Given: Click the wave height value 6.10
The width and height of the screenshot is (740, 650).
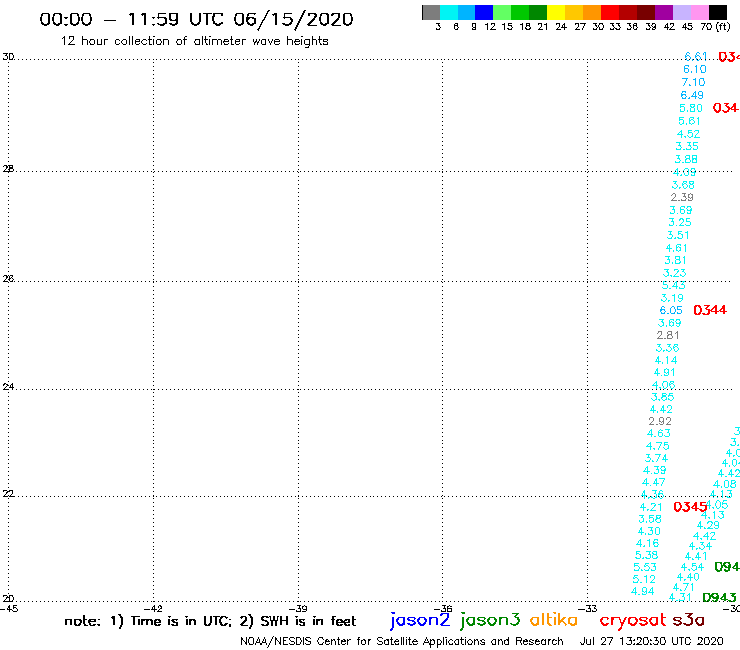Looking at the screenshot, I should click(695, 69).
